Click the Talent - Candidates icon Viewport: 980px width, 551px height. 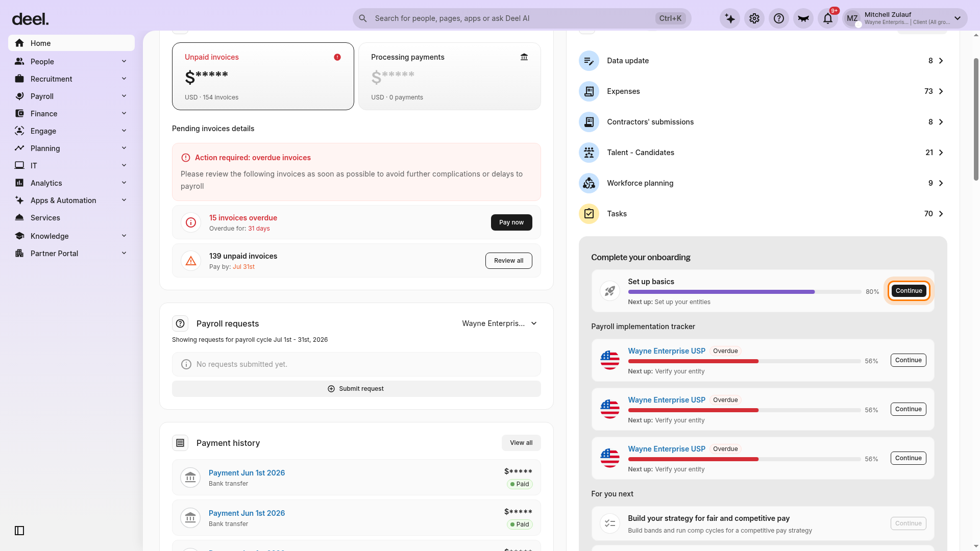(x=589, y=153)
